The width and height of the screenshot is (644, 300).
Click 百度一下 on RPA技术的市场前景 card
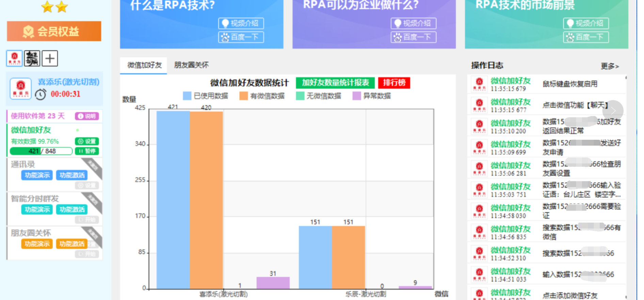point(586,37)
